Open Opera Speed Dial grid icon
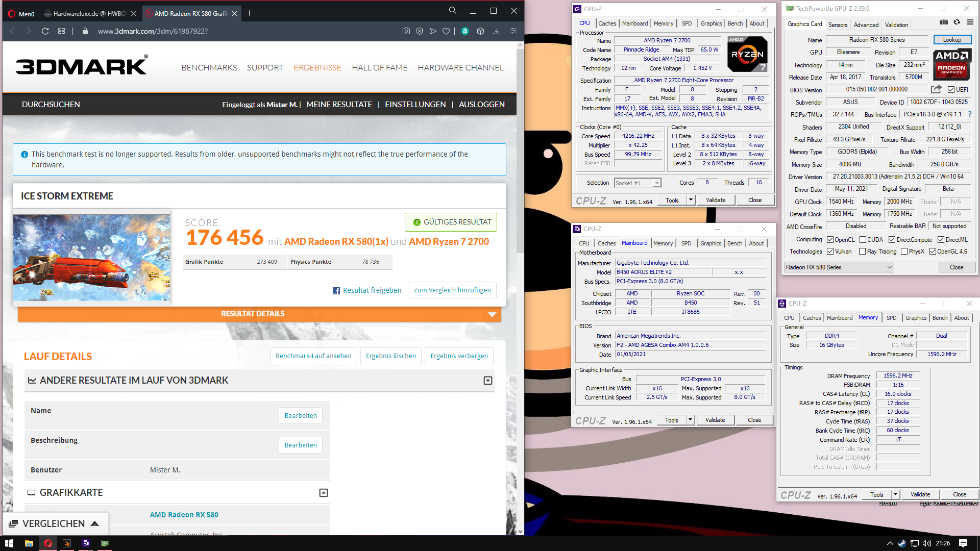This screenshot has width=980, height=551. tap(61, 31)
